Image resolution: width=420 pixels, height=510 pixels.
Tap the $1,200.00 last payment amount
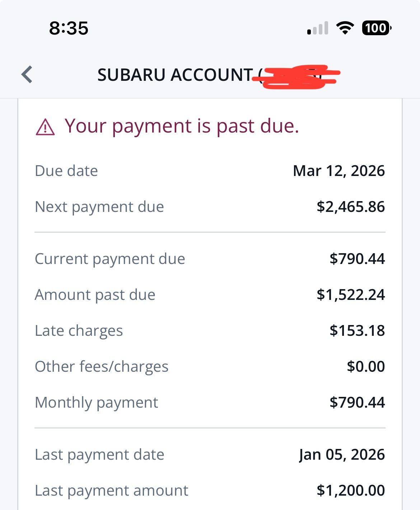351,491
